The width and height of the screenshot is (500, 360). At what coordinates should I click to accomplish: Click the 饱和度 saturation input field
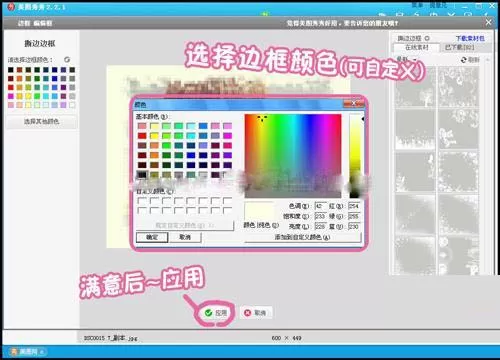click(x=320, y=216)
